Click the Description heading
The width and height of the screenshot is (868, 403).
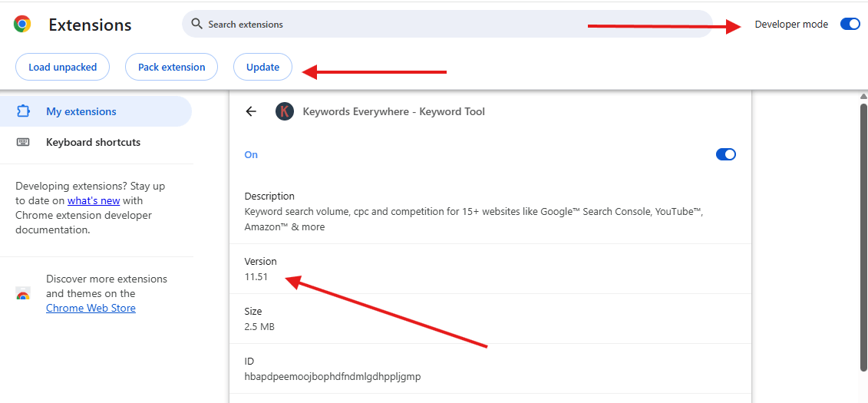269,196
